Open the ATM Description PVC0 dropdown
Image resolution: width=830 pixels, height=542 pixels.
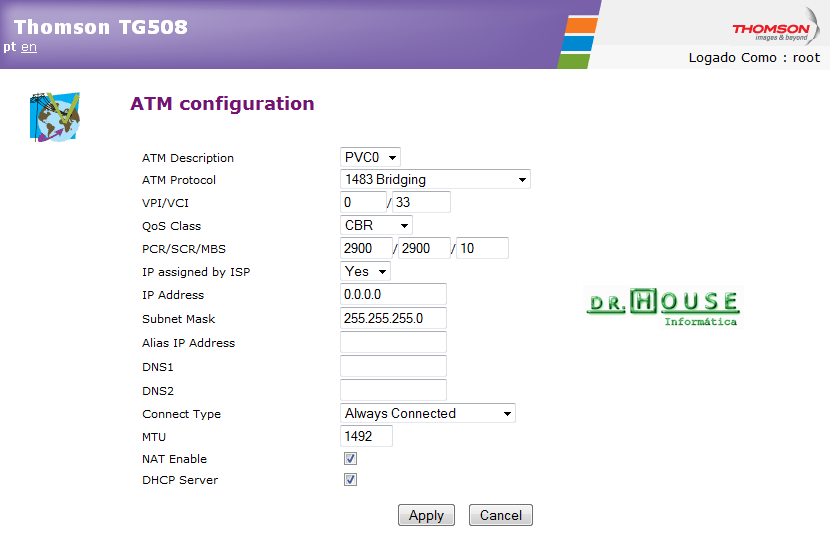pyautogui.click(x=370, y=157)
